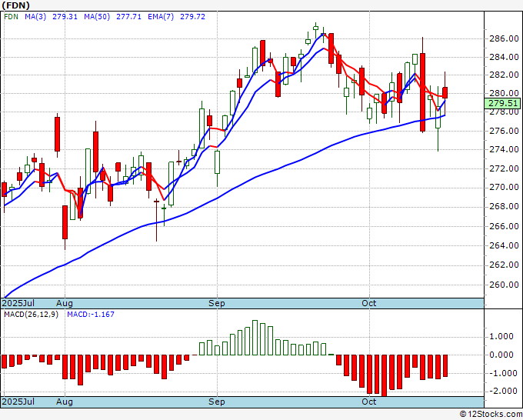Click the current price tag 279.51
Viewport: 523px width, 420px height.
(x=503, y=103)
